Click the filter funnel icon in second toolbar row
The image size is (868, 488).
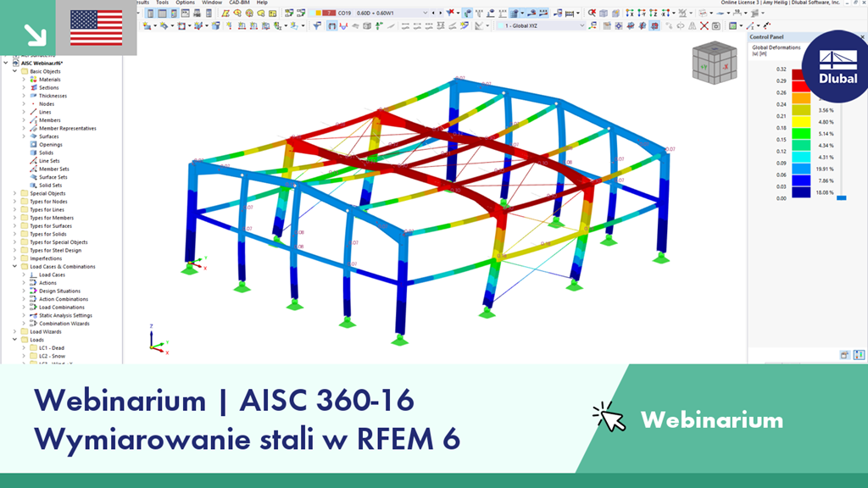pyautogui.click(x=317, y=26)
